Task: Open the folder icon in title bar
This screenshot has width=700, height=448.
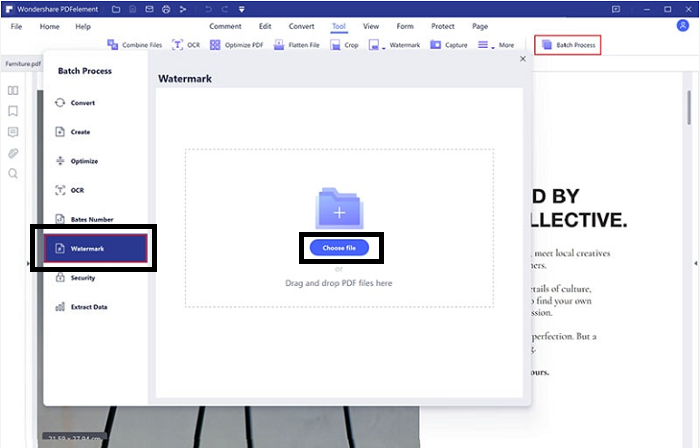Action: (x=116, y=9)
